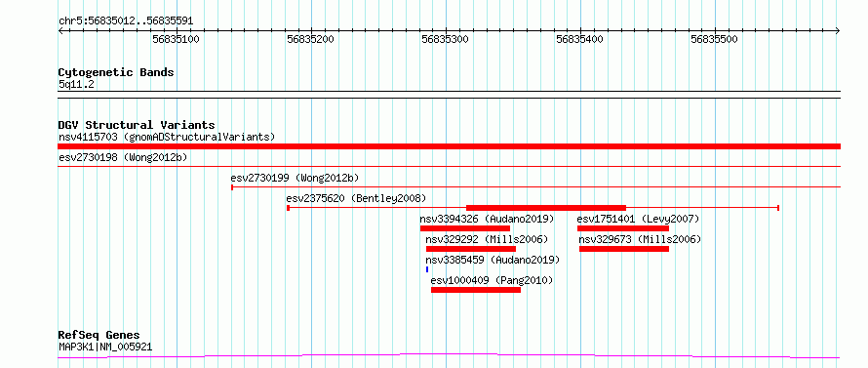The image size is (868, 368).
Task: Click the small blue nsv3385459 marker
Action: click(x=427, y=269)
